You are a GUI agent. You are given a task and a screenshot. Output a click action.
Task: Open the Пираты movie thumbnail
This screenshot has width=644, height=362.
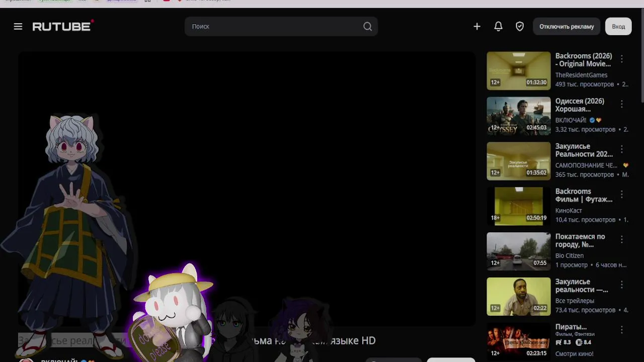519,342
